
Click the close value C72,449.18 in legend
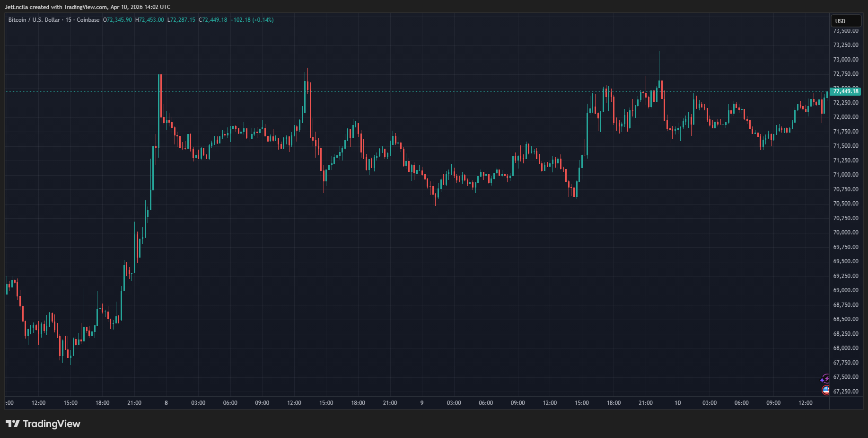213,20
